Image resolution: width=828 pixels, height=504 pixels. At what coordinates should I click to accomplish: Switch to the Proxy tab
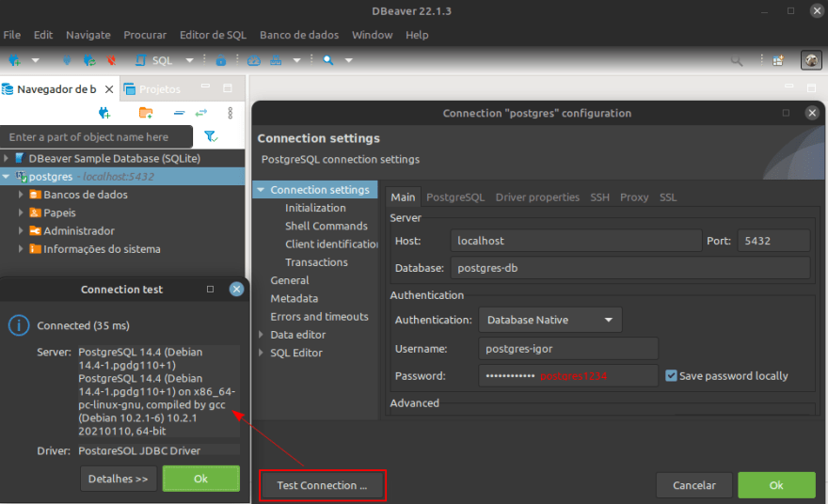633,197
